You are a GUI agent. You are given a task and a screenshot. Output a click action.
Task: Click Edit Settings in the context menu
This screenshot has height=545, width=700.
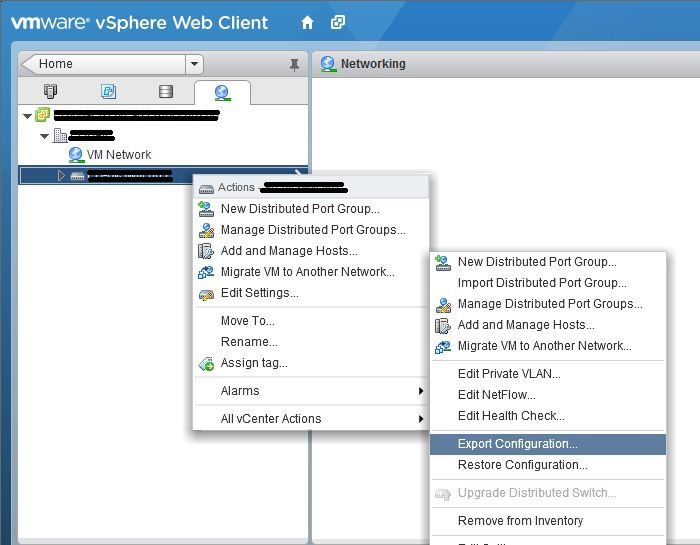(259, 293)
